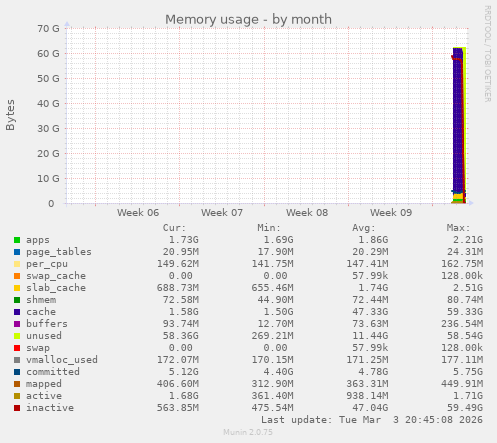Click the slab_cache min value 655.46M
The height and width of the screenshot is (443, 497).
click(x=273, y=288)
